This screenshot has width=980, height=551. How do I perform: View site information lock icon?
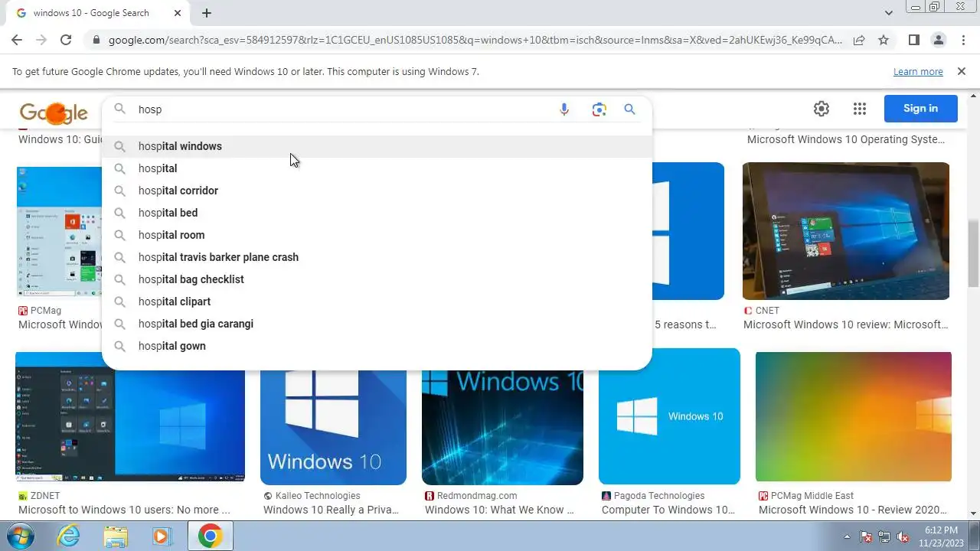[x=96, y=40]
